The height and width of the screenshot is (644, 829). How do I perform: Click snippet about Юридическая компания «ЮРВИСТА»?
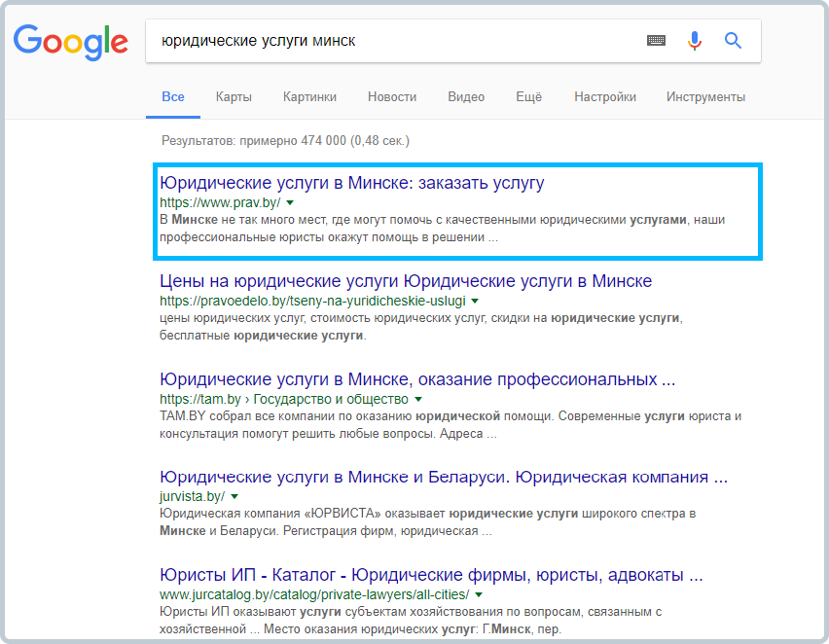click(428, 522)
